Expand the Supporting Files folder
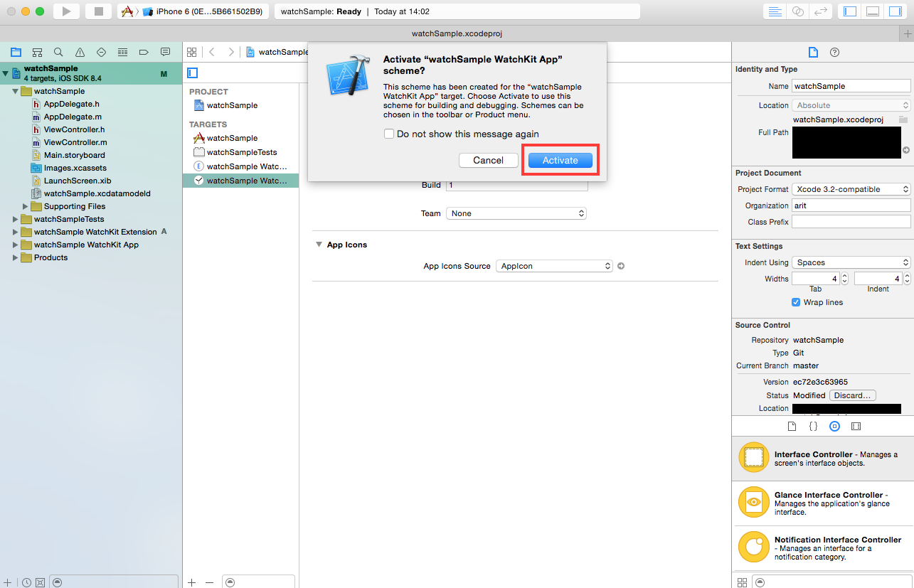 click(26, 206)
